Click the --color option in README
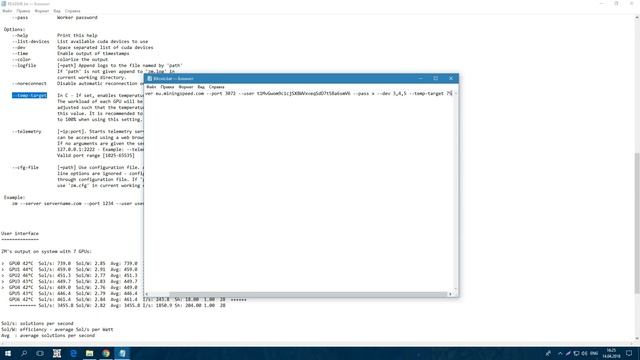Image resolution: width=640 pixels, height=360 pixels. pyautogui.click(x=21, y=60)
